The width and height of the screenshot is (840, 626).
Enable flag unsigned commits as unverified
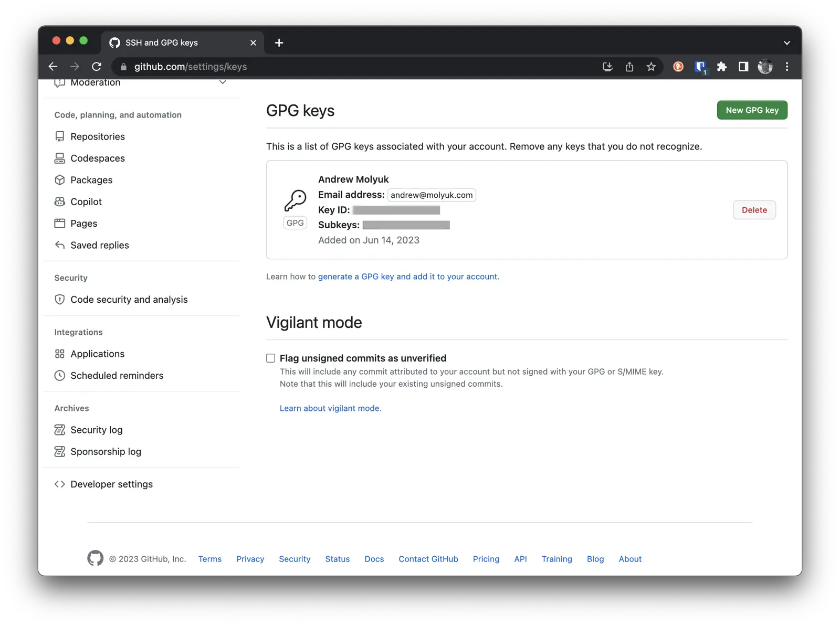pyautogui.click(x=270, y=358)
